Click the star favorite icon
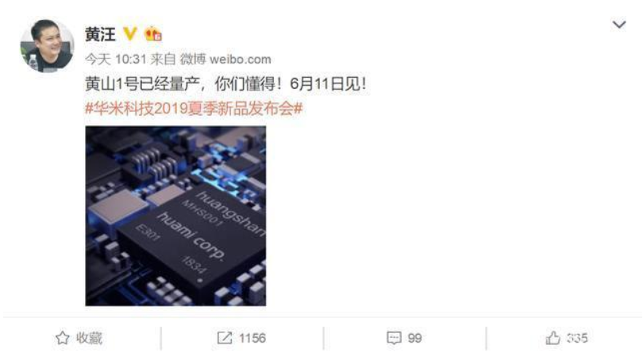The width and height of the screenshot is (643, 364). [63, 338]
